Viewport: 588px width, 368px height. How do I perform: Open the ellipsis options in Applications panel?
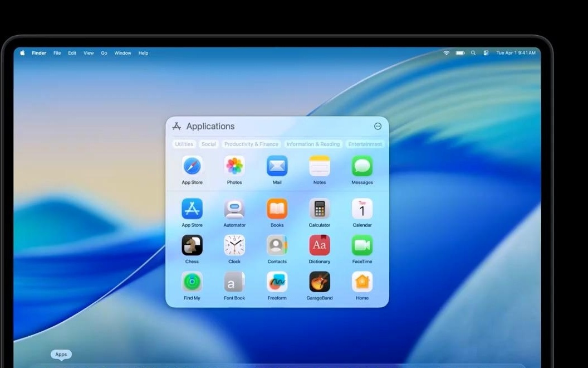point(378,126)
